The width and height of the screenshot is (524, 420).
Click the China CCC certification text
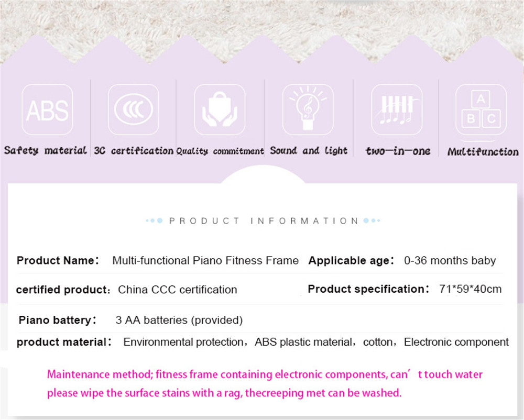click(178, 290)
